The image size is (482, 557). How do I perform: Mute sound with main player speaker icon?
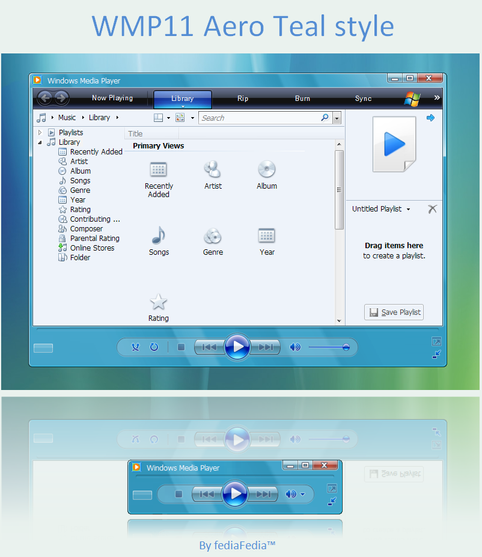[x=295, y=347]
